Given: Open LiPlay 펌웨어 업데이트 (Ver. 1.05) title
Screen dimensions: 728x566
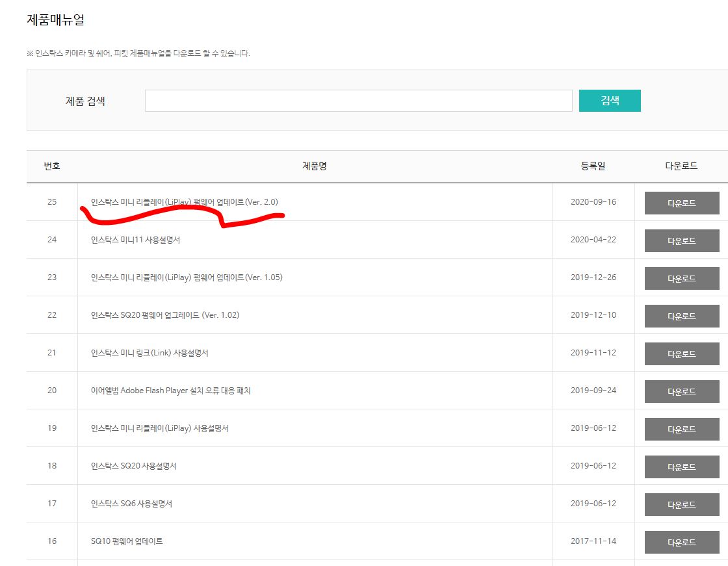Looking at the screenshot, I should (187, 277).
